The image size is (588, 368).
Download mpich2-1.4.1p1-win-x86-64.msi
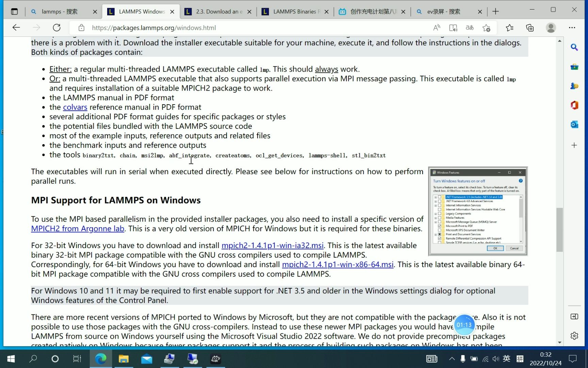pyautogui.click(x=338, y=264)
